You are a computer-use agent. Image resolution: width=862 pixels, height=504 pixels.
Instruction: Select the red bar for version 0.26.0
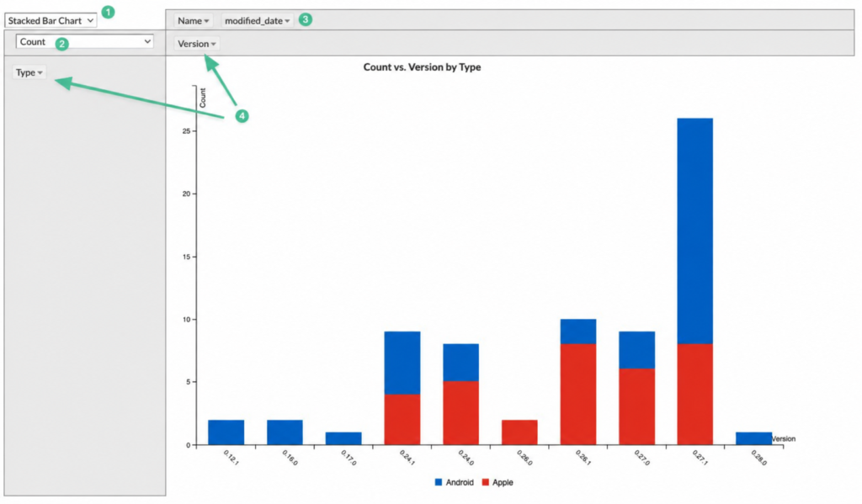(519, 432)
